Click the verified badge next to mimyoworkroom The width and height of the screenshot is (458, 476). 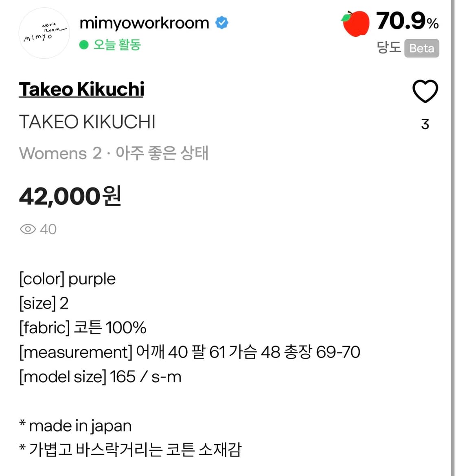tap(221, 23)
